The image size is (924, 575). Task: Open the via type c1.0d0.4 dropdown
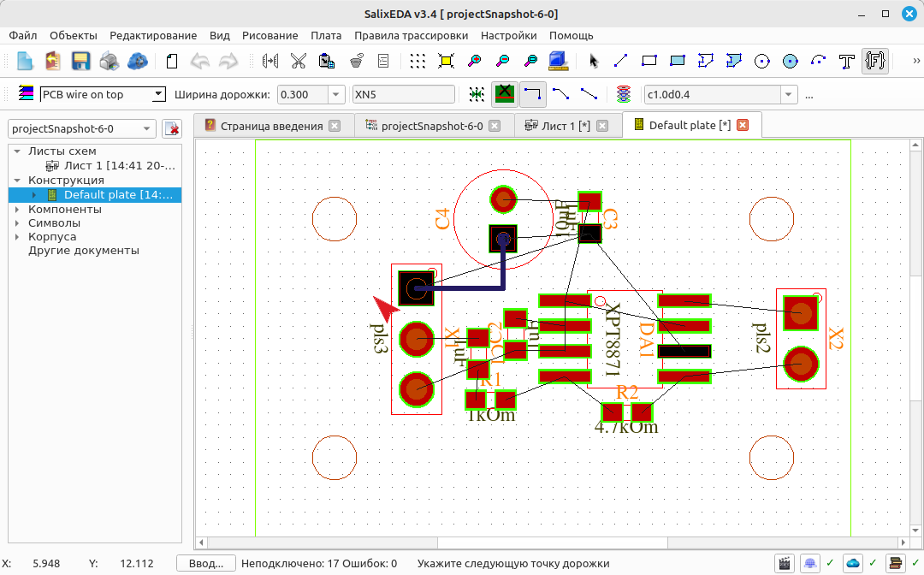(789, 94)
